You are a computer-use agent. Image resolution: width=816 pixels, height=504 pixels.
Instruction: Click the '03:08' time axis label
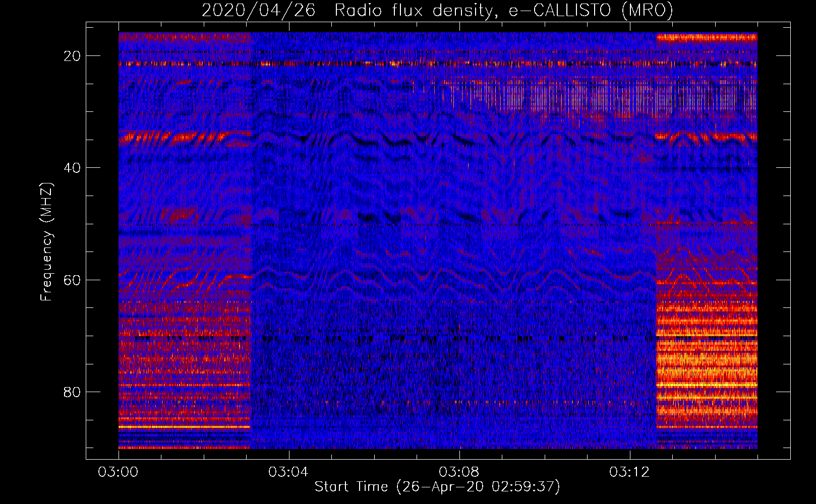coord(459,472)
